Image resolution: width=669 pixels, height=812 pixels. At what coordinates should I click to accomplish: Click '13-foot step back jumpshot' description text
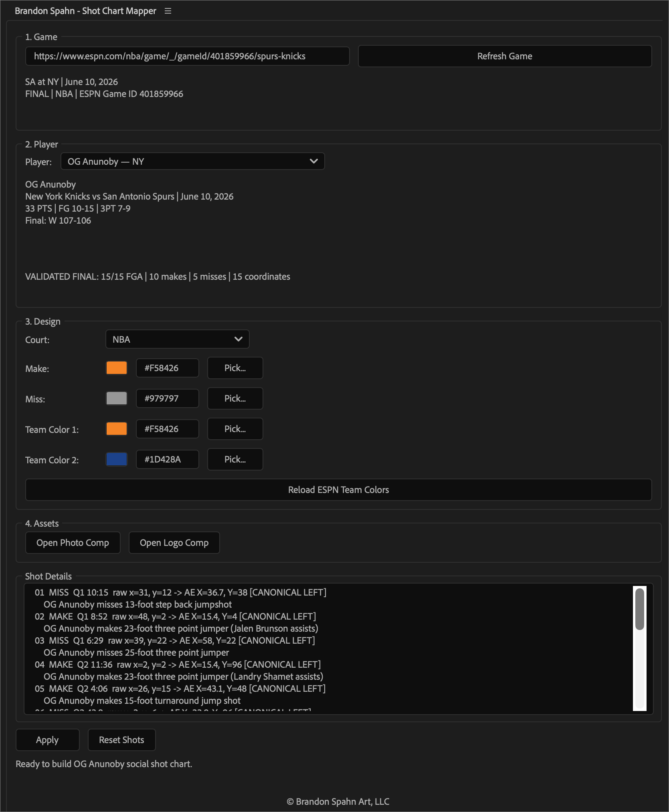click(x=178, y=604)
